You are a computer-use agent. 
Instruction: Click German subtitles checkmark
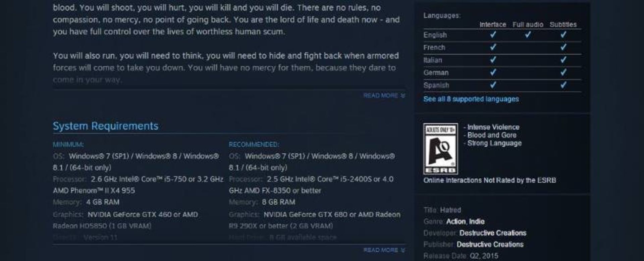pos(563,72)
